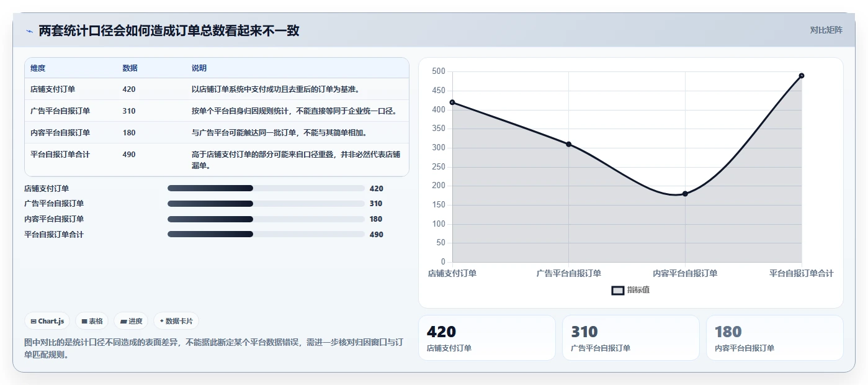The width and height of the screenshot is (868, 385).
Task: Click the 对比矩阵 label in the header
Action: click(x=826, y=30)
